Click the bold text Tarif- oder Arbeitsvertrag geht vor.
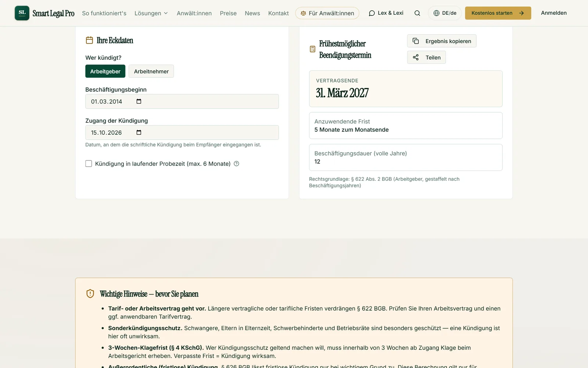The image size is (588, 368). coord(157,309)
